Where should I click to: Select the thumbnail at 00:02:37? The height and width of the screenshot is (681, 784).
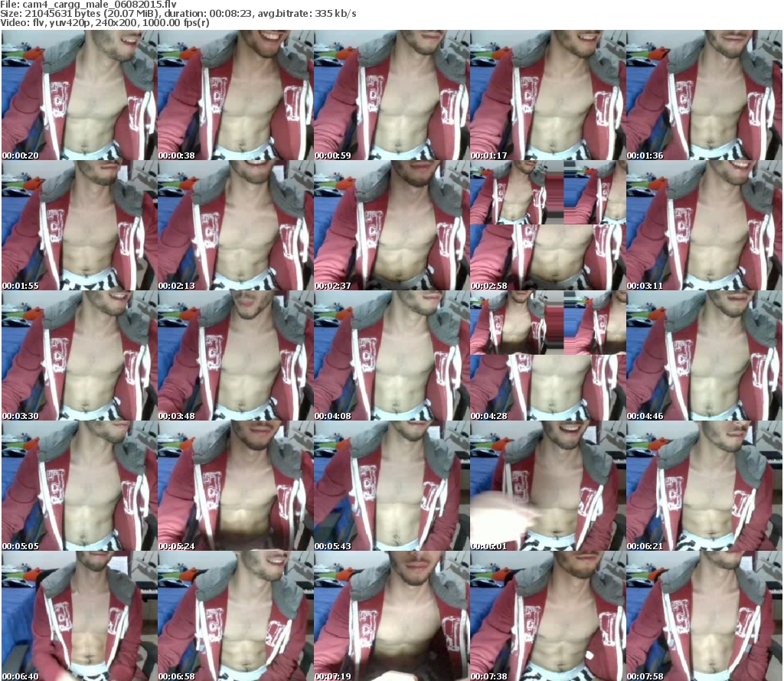click(x=391, y=225)
